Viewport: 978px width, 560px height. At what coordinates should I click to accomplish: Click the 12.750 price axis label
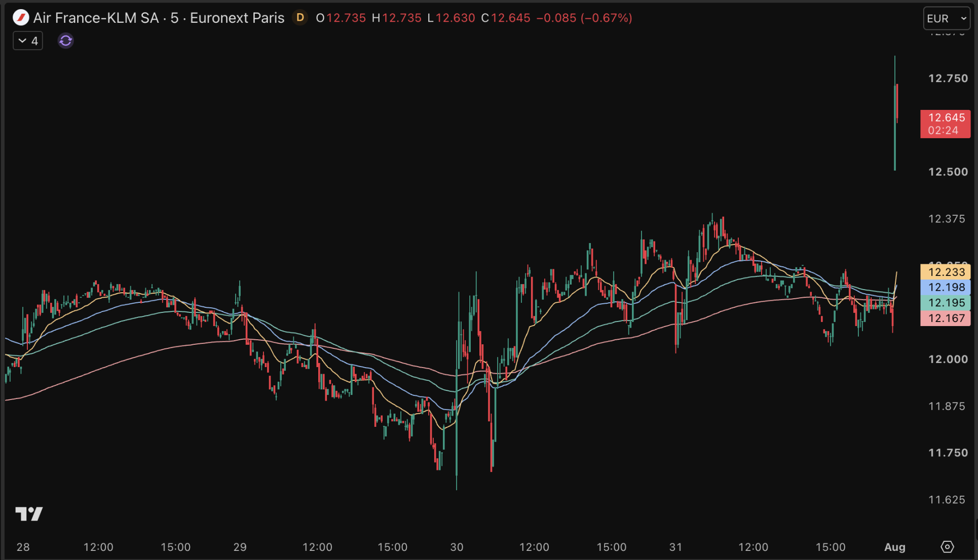pos(948,78)
